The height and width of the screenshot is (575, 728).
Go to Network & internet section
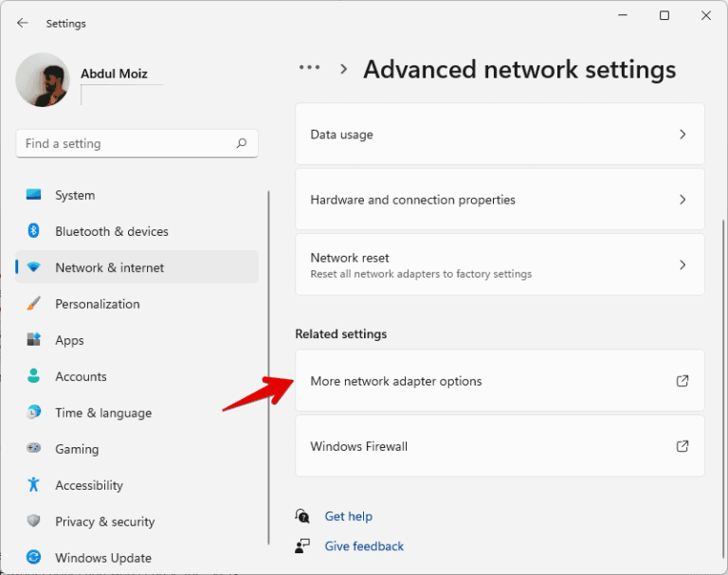coord(109,268)
